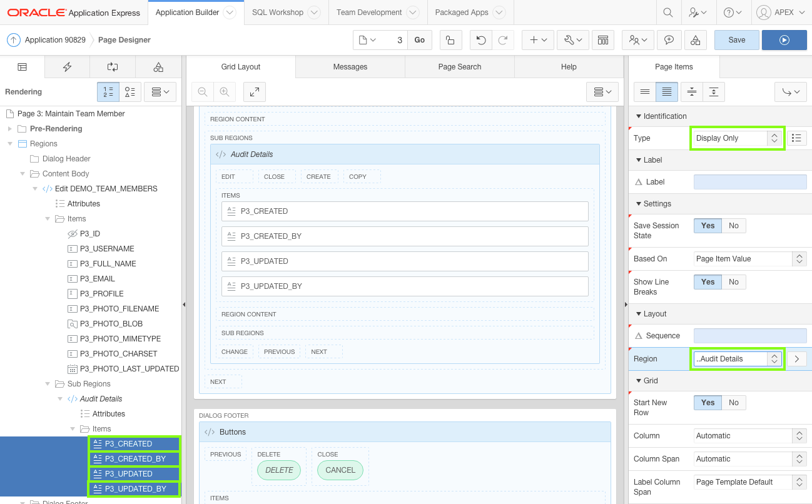The height and width of the screenshot is (504, 812).
Task: Set Save Session State to No
Action: (x=733, y=225)
